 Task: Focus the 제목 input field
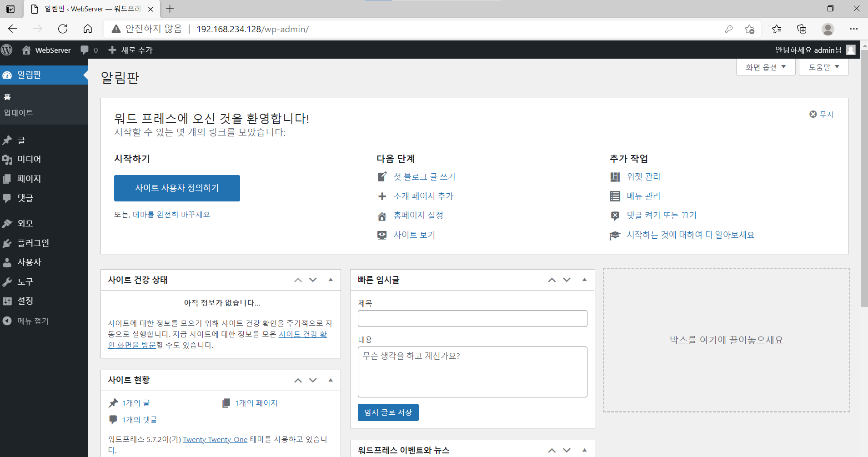tap(472, 318)
